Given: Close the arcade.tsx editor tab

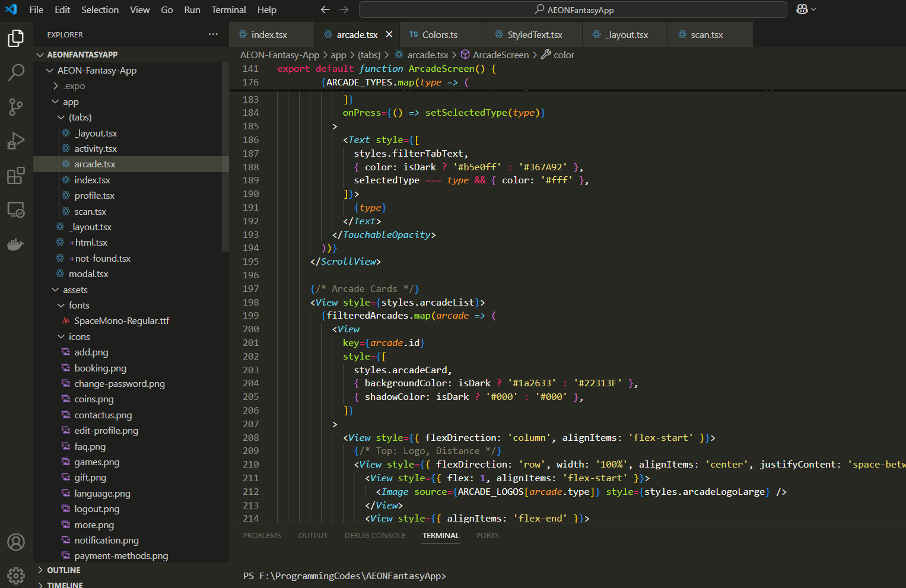Looking at the screenshot, I should (x=389, y=35).
